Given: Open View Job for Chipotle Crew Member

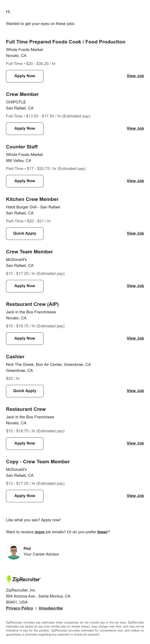Looking at the screenshot, I should coord(135,128).
